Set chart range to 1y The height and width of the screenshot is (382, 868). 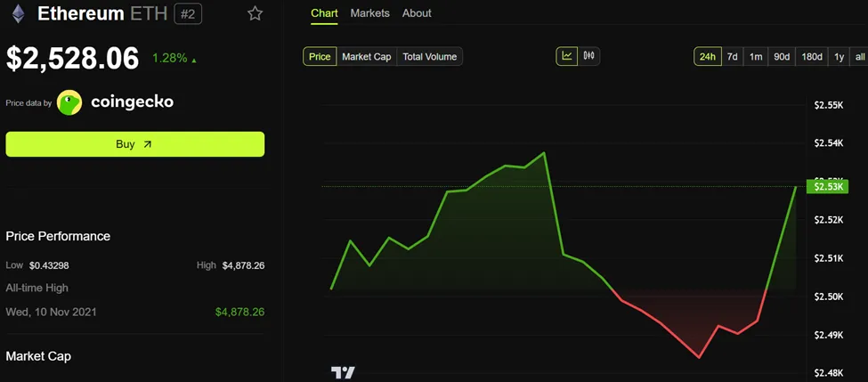(x=839, y=56)
